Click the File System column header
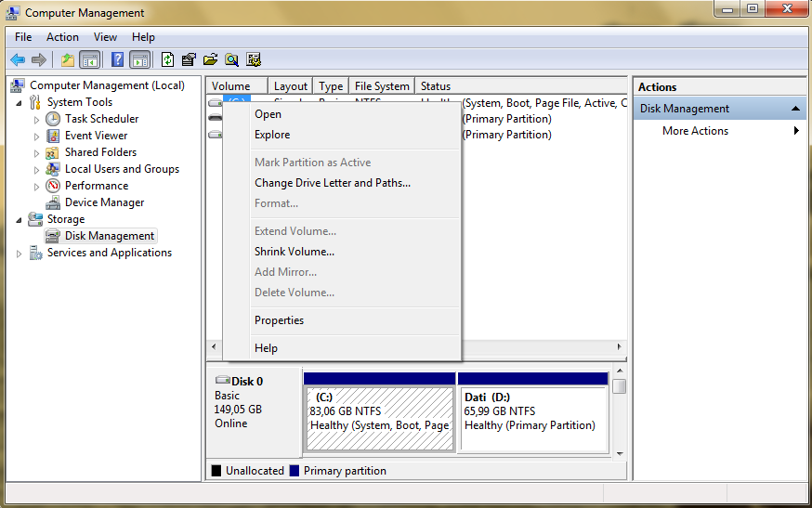The image size is (812, 508). (x=381, y=86)
